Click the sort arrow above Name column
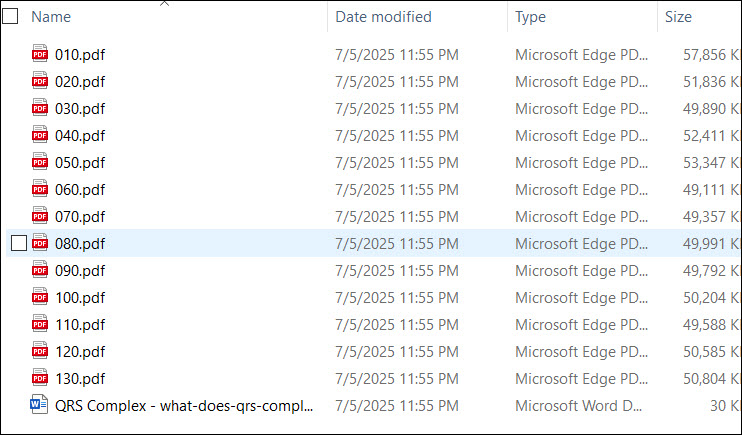 click(x=164, y=3)
